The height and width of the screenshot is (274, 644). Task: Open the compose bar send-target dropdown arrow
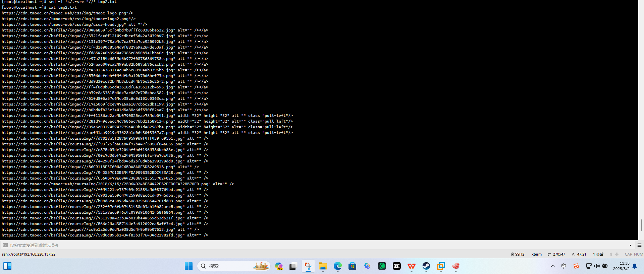pos(630,245)
